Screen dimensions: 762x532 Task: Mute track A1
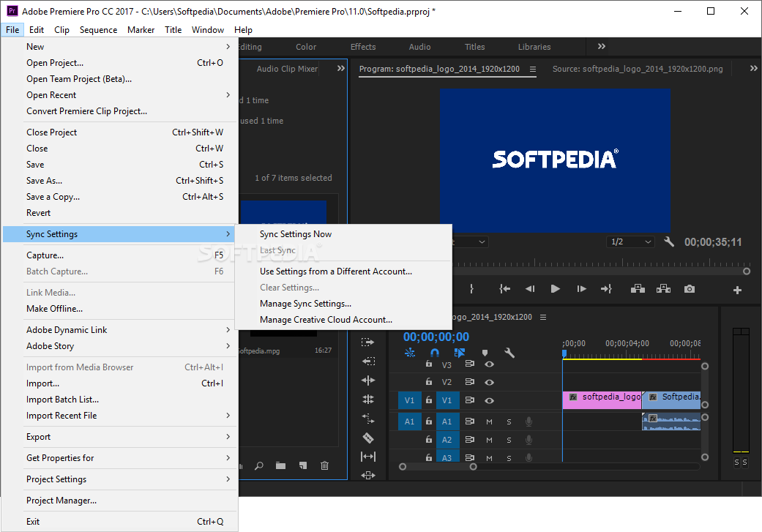490,422
